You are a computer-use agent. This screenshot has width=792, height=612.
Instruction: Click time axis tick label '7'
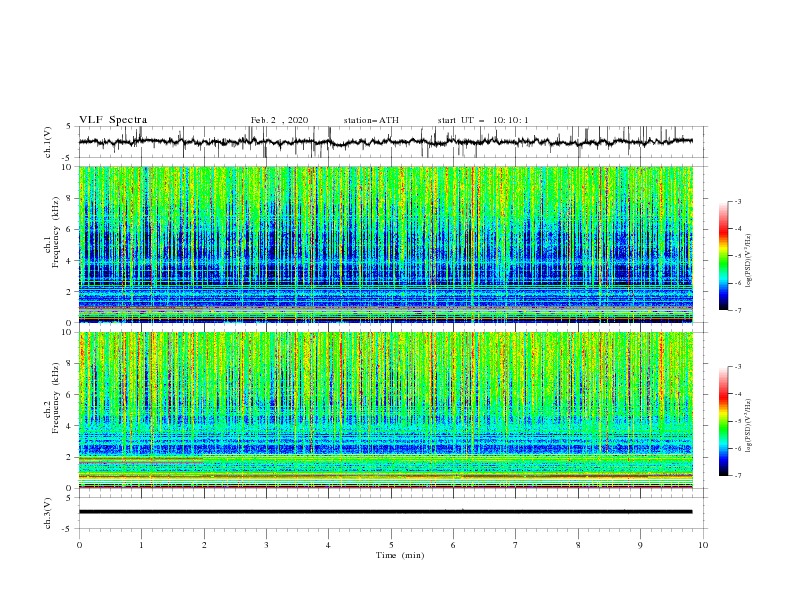tap(516, 545)
